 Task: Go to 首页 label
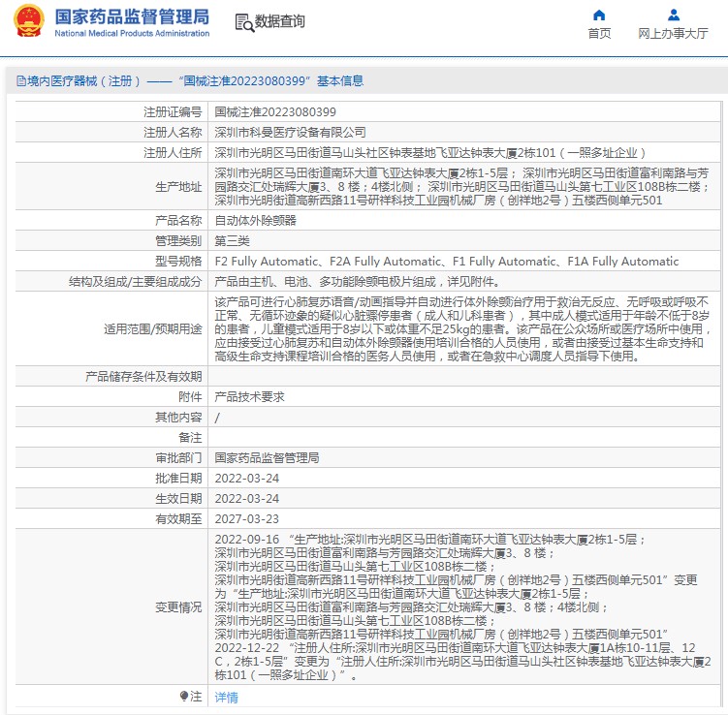click(599, 33)
